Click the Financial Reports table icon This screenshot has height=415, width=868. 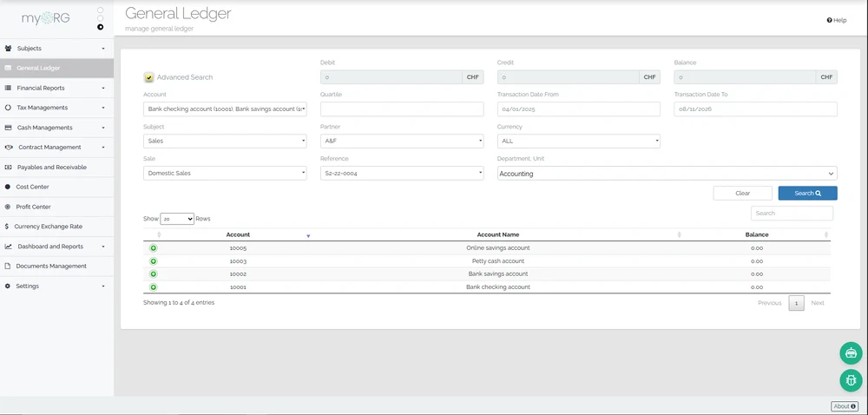click(x=9, y=88)
